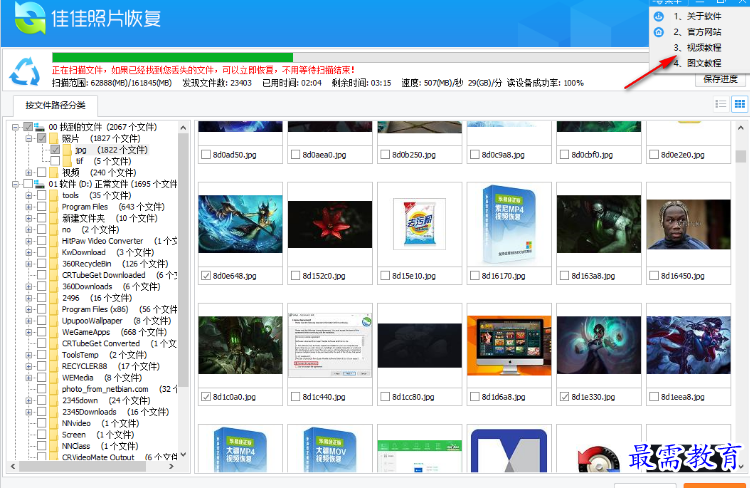Uncheck the 8d0e648.jpg checkbox

206,276
